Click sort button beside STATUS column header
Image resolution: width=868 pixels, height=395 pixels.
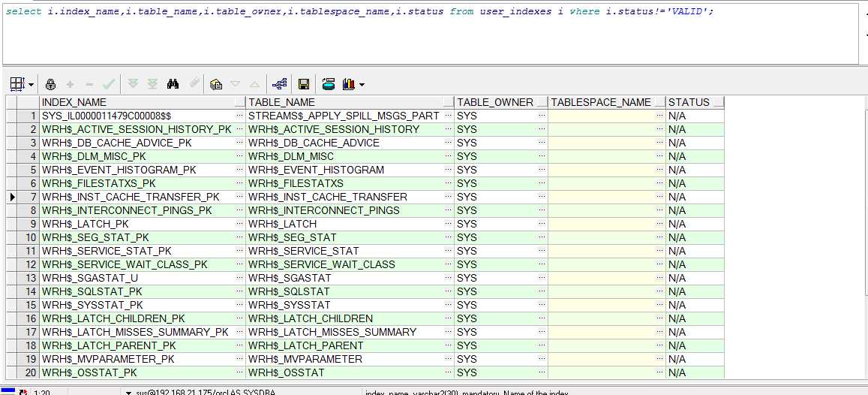click(718, 102)
